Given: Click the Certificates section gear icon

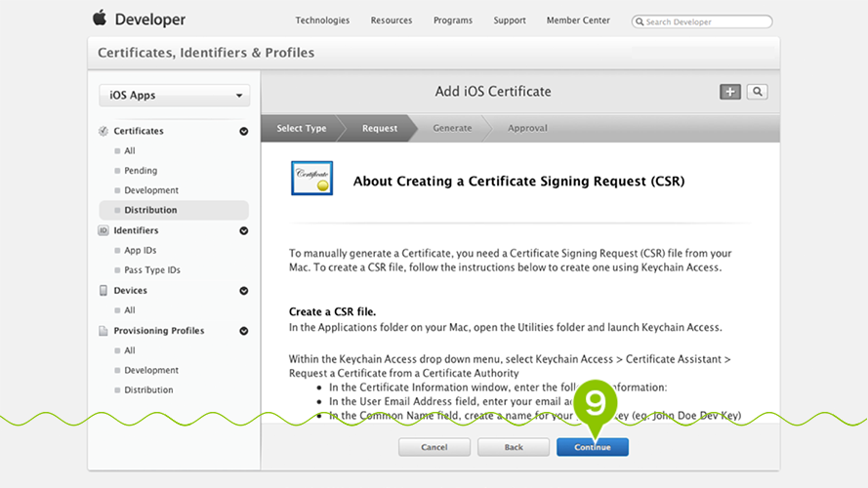Looking at the screenshot, I should click(x=103, y=131).
